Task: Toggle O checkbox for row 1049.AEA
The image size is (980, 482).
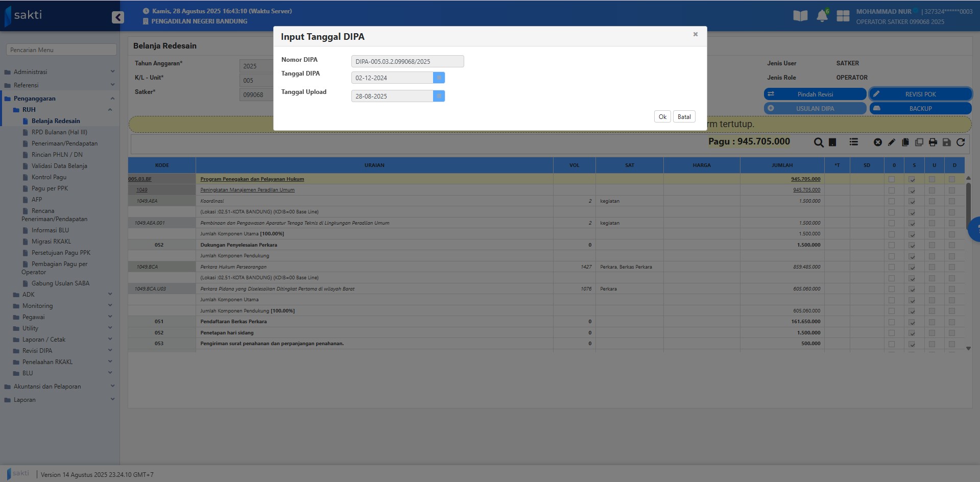Action: click(x=892, y=201)
